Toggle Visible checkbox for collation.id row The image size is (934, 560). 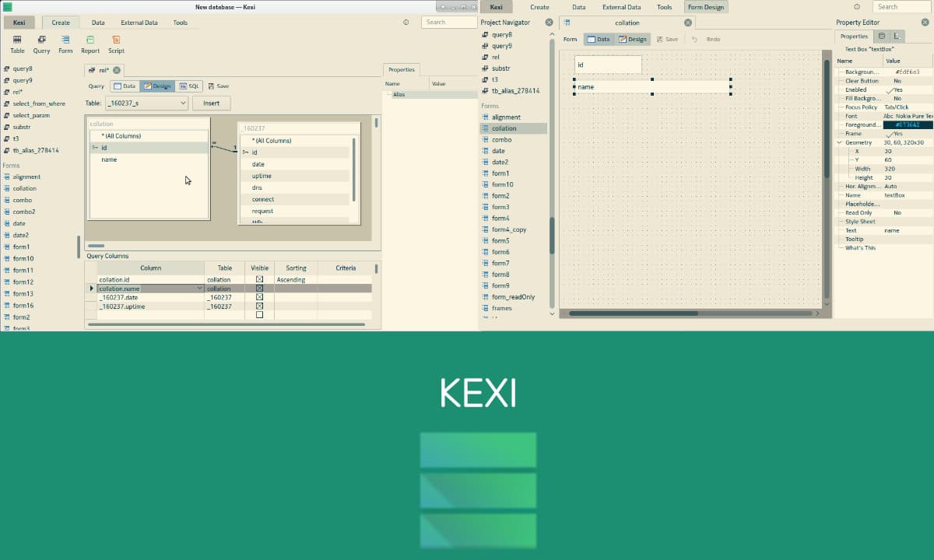tap(259, 279)
